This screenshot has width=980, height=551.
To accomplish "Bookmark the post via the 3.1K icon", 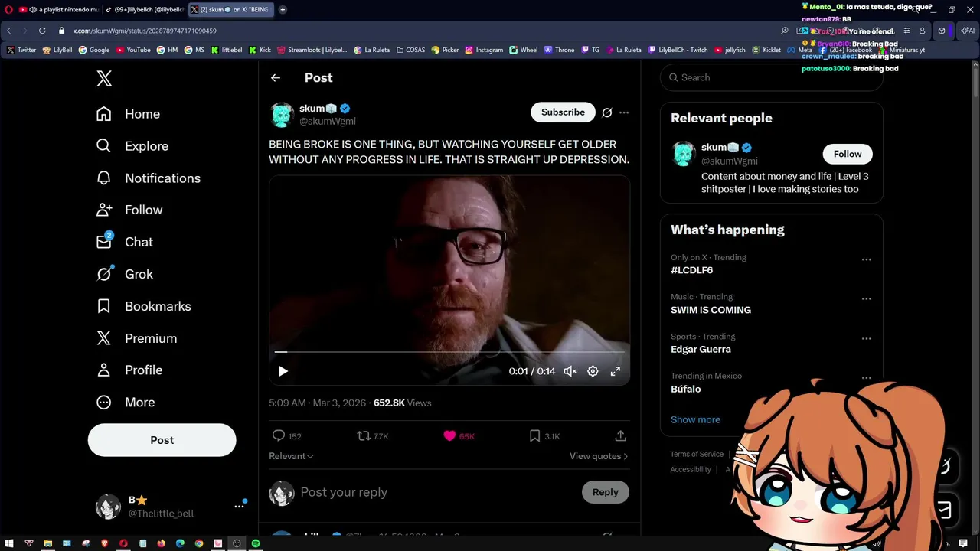I will click(544, 436).
